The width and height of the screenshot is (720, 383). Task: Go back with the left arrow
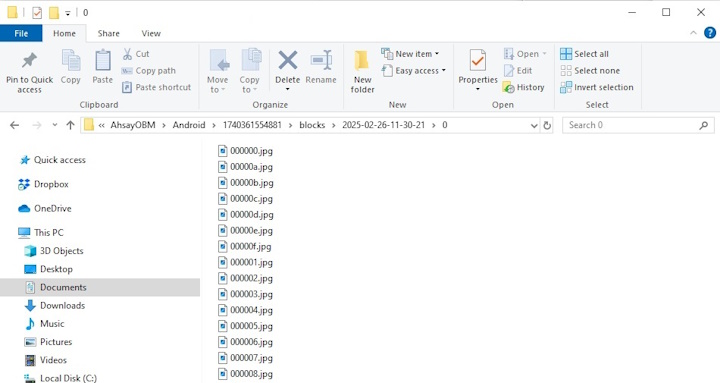pyautogui.click(x=15, y=125)
